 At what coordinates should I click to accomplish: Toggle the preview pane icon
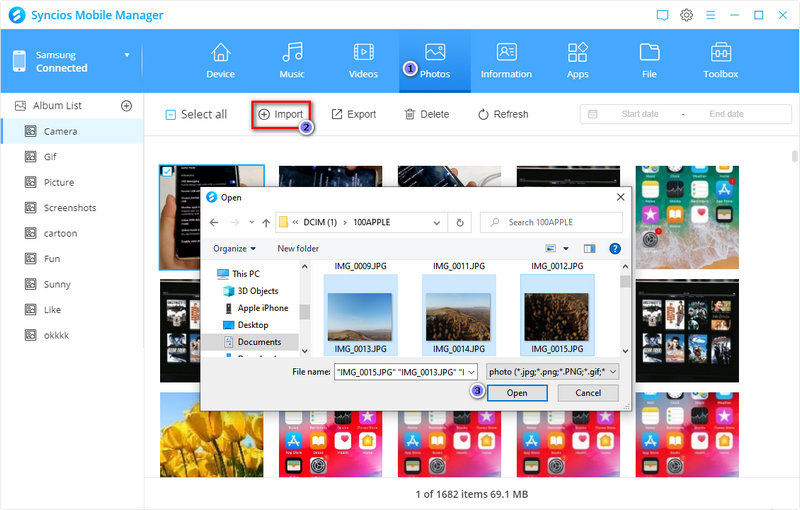tap(589, 248)
